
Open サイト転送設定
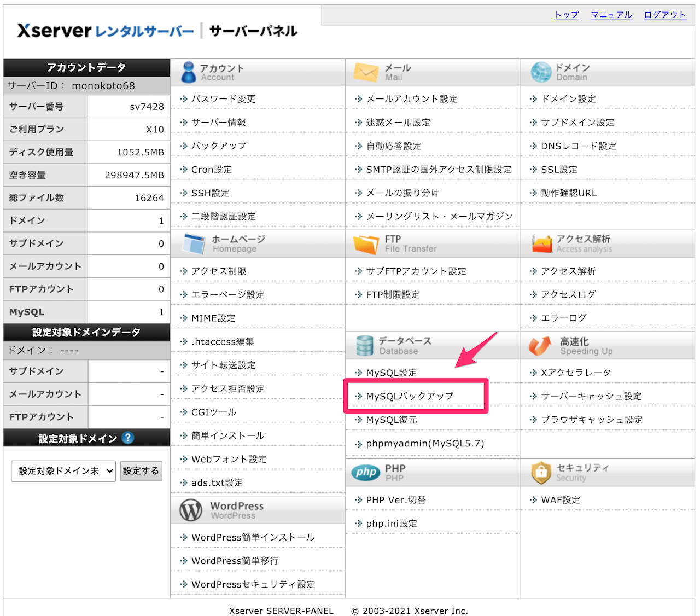(223, 365)
